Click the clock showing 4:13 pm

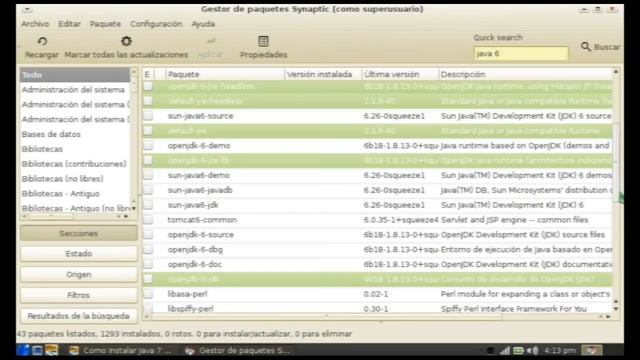(560, 350)
